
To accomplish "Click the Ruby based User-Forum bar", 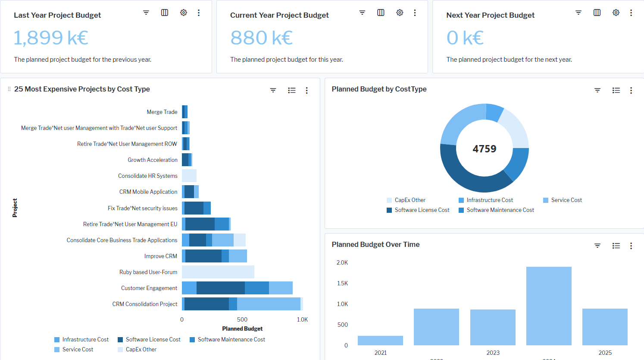I will [x=218, y=272].
